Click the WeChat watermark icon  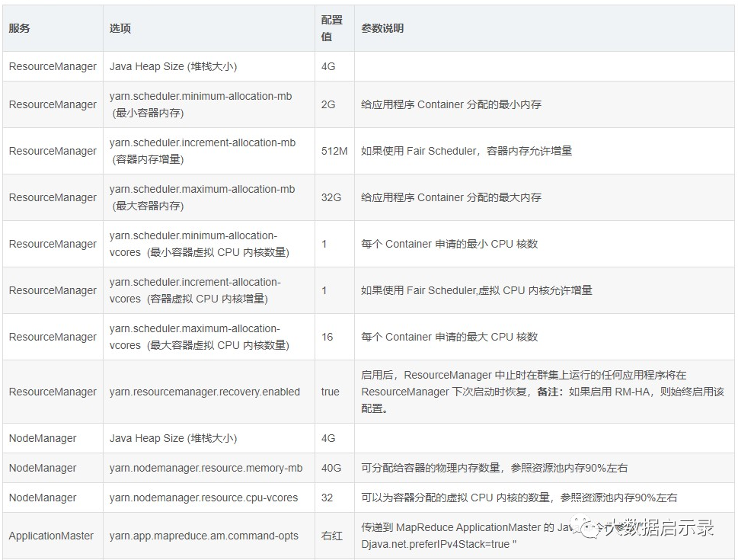tap(586, 527)
